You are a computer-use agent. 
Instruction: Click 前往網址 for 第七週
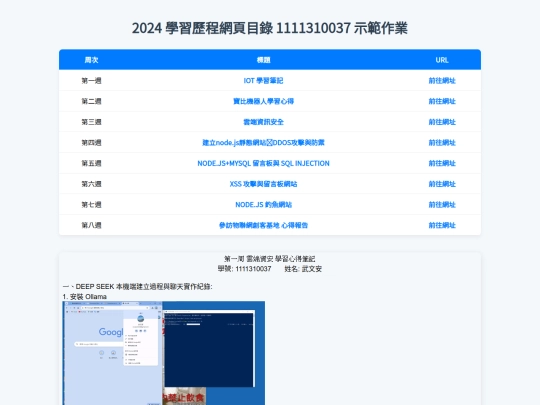point(442,205)
